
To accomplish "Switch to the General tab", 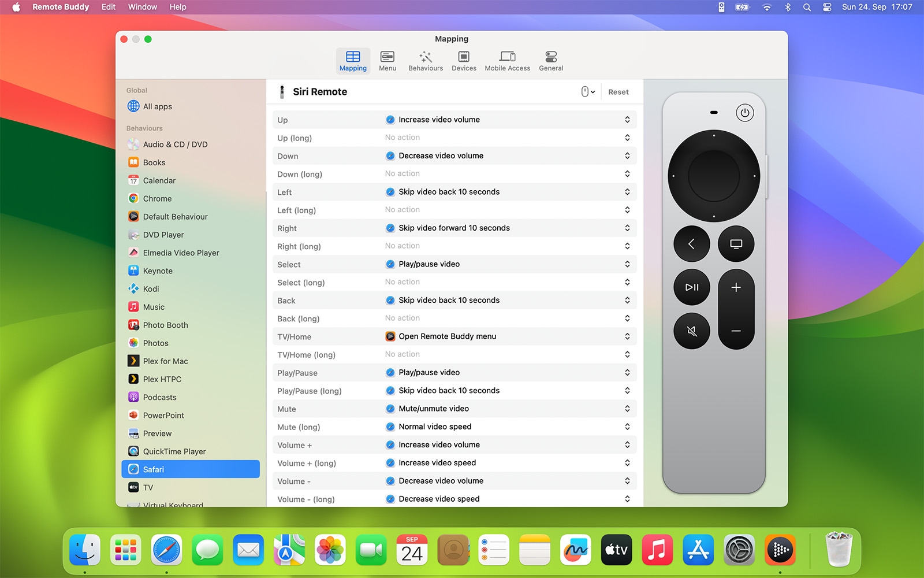I will [x=551, y=61].
